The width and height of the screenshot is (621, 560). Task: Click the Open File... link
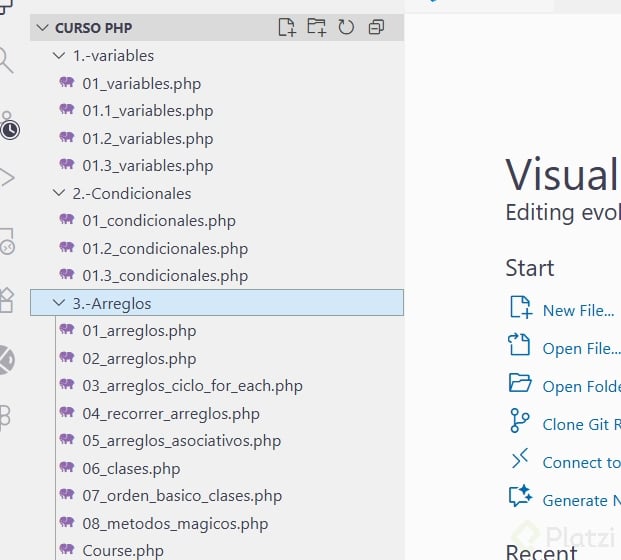pos(580,348)
